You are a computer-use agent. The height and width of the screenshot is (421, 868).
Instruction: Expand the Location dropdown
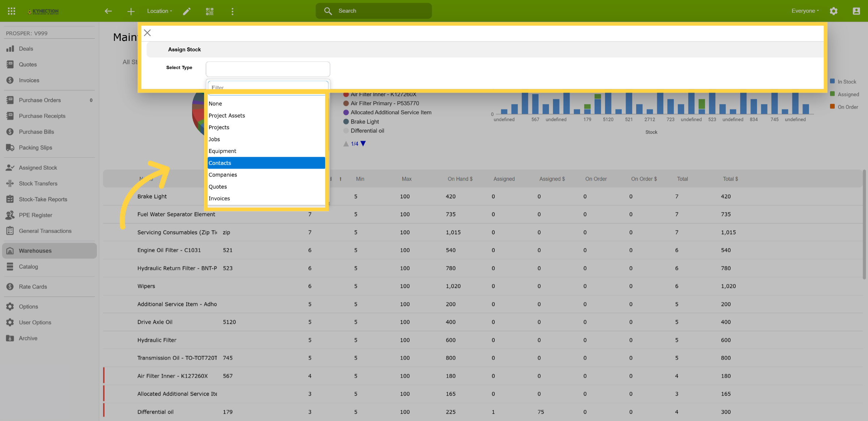click(x=159, y=11)
